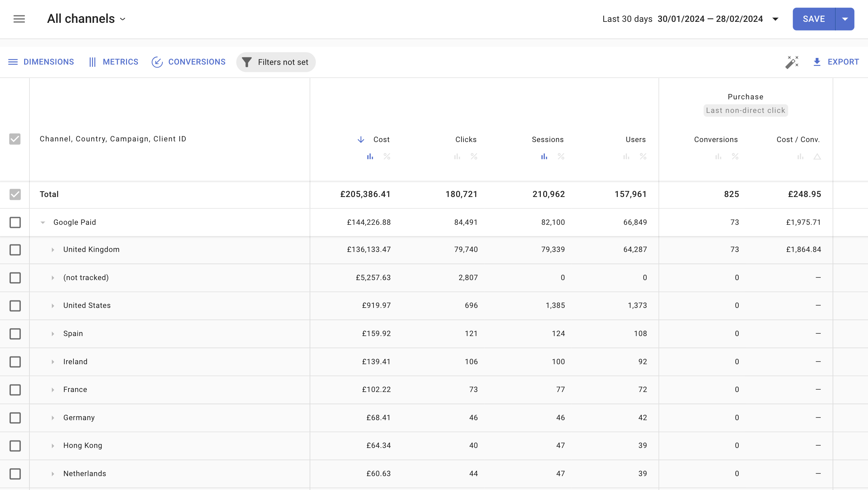
Task: Click the percentage icon under the Clicks column
Action: (474, 157)
